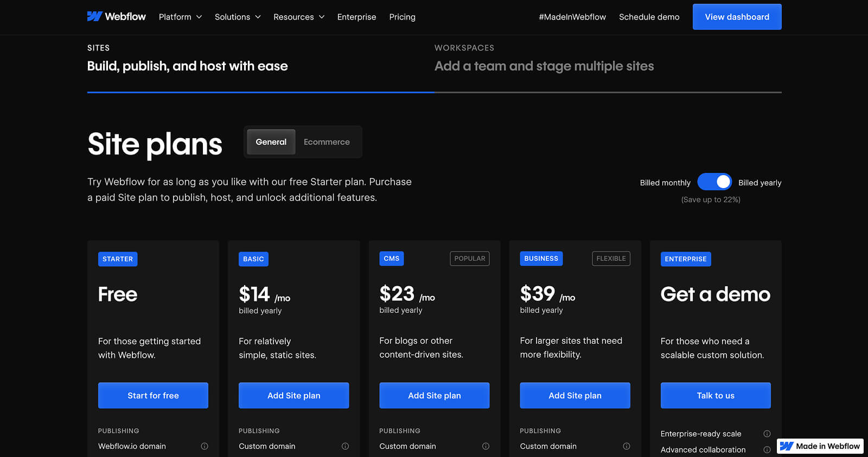Click Add Site plan for Business
Viewport: 868px width, 457px height.
[x=575, y=395]
